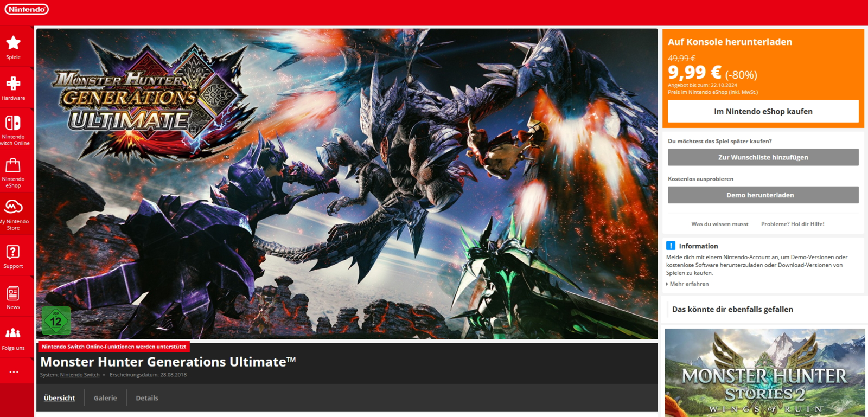Follow the Nintendo Switch system link
868x417 pixels.
coord(80,375)
